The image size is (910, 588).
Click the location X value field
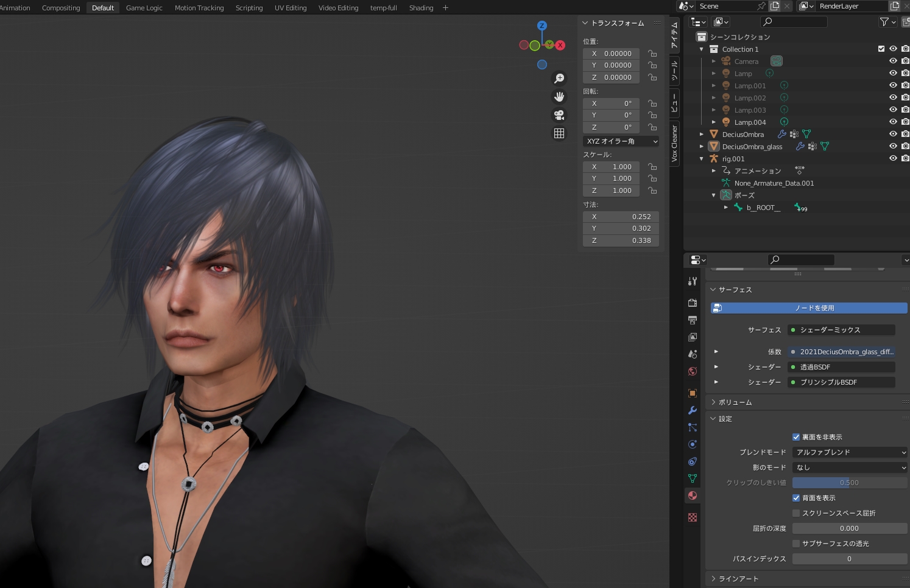[611, 54]
